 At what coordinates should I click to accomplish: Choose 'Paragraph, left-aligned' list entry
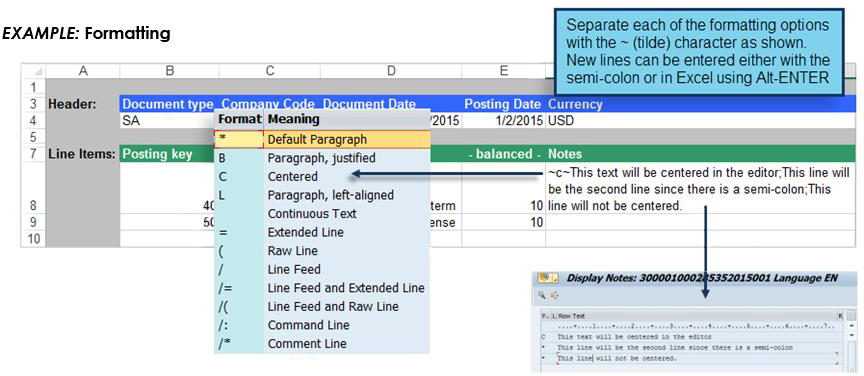tap(322, 195)
